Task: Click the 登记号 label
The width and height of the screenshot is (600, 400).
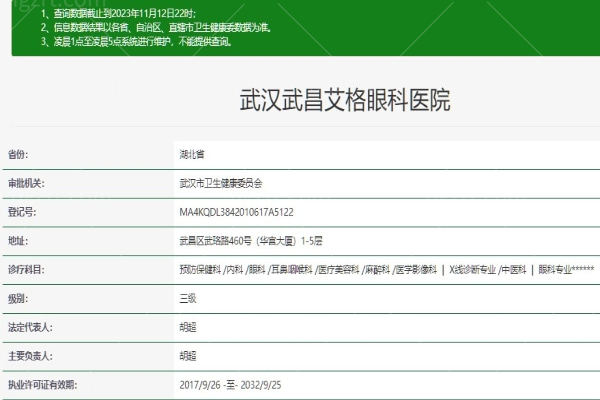Action: (x=22, y=212)
